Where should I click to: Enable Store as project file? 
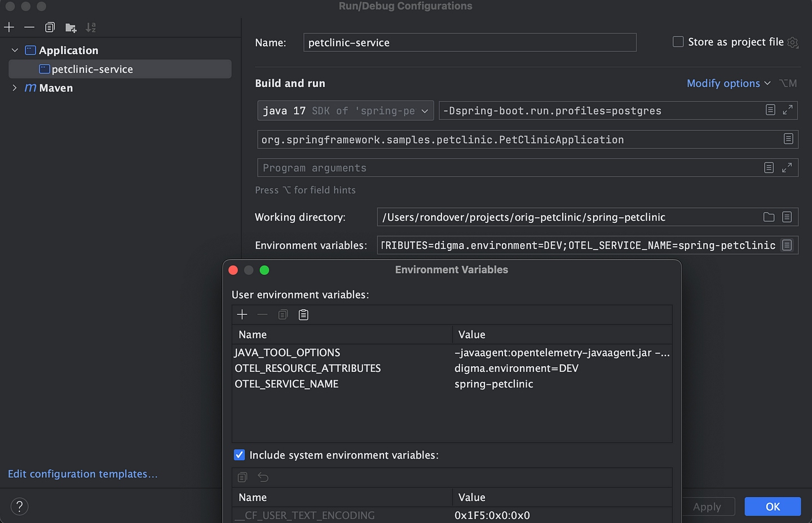click(678, 41)
